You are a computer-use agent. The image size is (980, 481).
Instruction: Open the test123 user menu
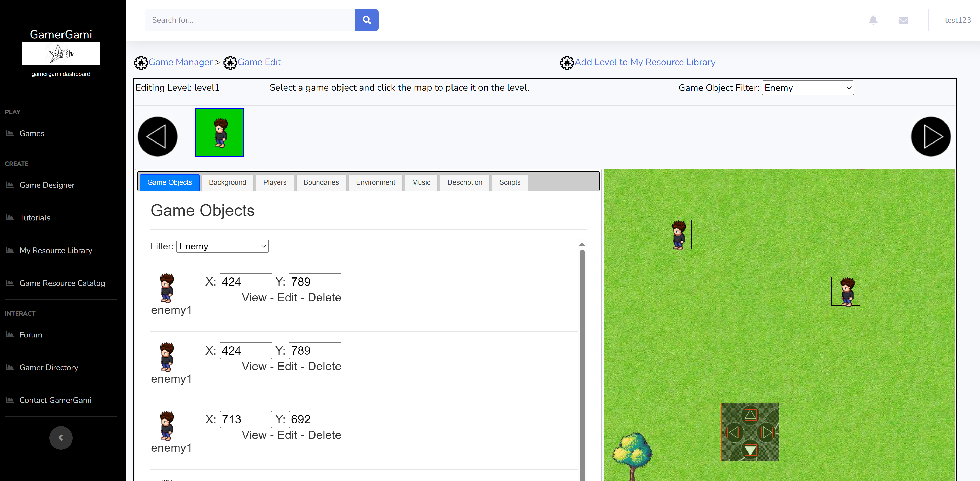click(957, 20)
